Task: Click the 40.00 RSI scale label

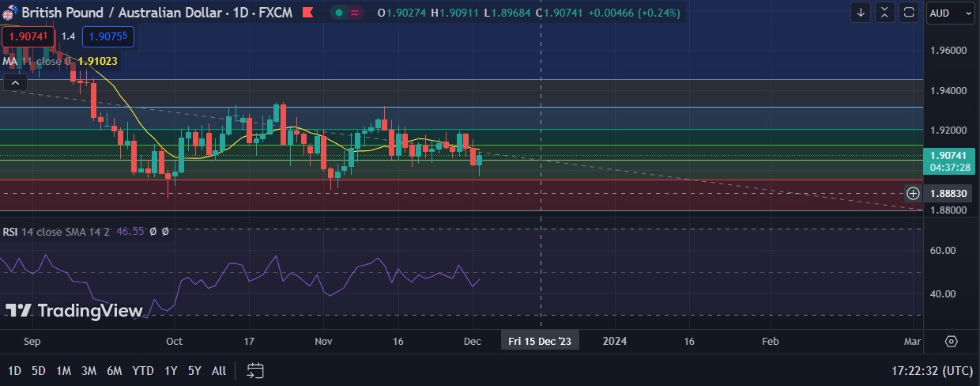Action: click(x=944, y=293)
